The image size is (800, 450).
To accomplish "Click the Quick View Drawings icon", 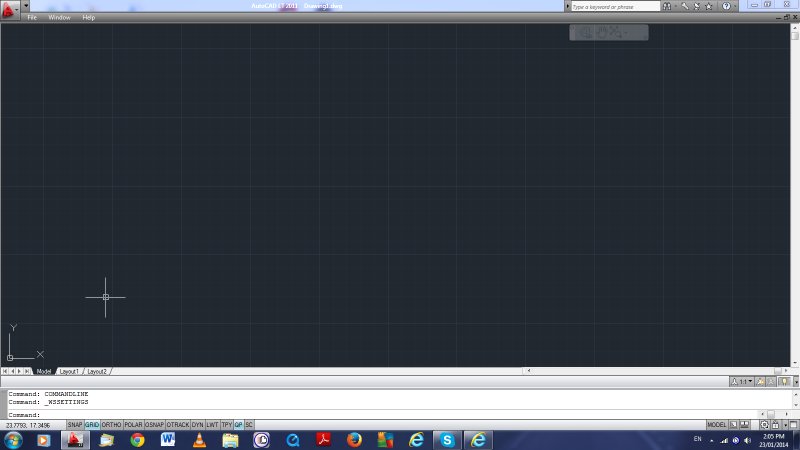I will pyautogui.click(x=744, y=424).
